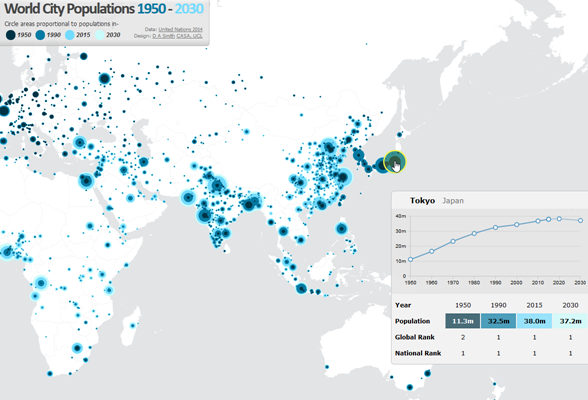Click the Japan country label

tap(453, 201)
